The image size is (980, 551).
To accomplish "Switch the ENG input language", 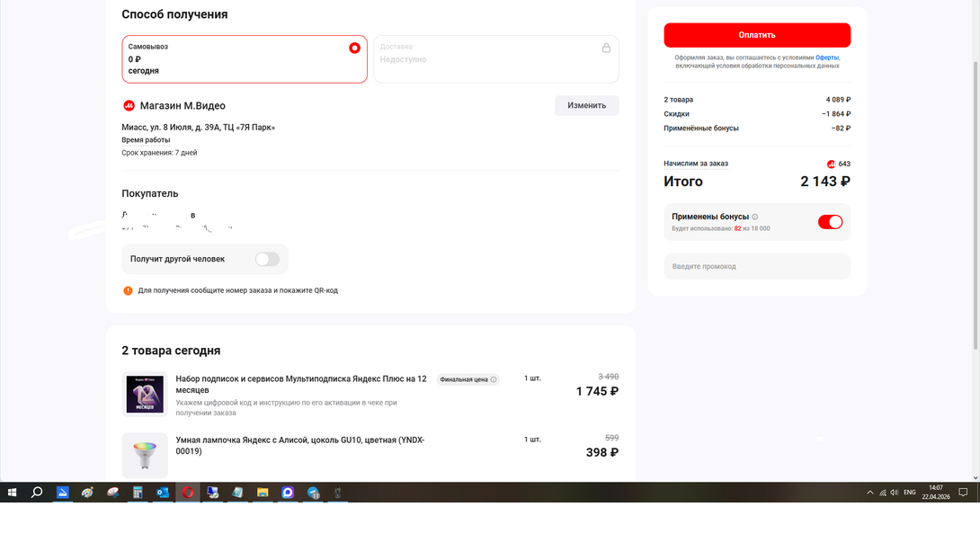I will coord(909,493).
